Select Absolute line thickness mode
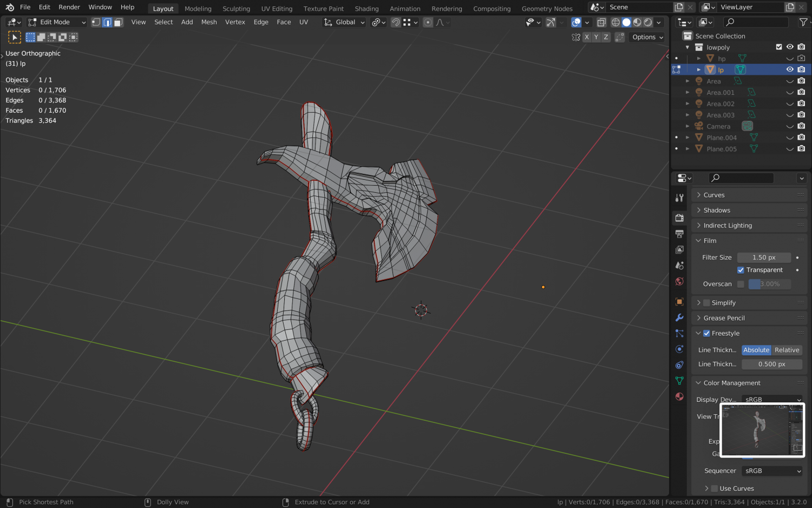This screenshot has width=812, height=508. tap(756, 350)
